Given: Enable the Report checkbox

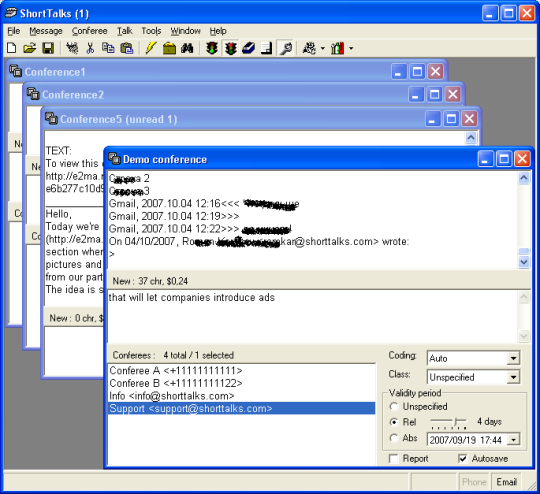Looking at the screenshot, I should click(393, 459).
